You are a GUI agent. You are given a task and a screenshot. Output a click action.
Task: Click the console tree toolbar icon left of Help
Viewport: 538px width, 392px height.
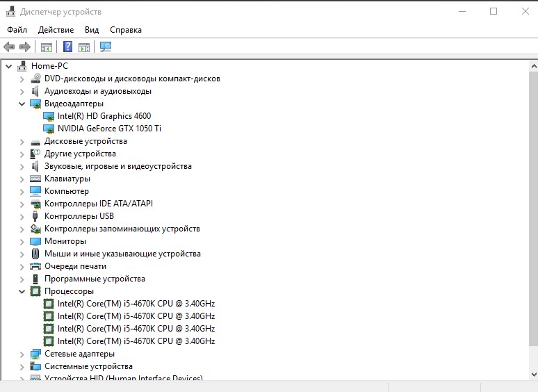pos(47,47)
